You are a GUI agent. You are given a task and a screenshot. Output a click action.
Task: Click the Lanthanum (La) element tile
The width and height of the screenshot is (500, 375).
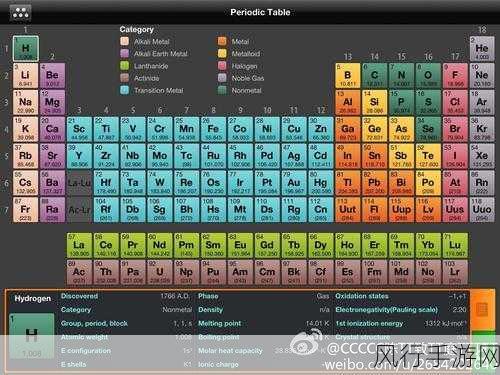click(79, 245)
